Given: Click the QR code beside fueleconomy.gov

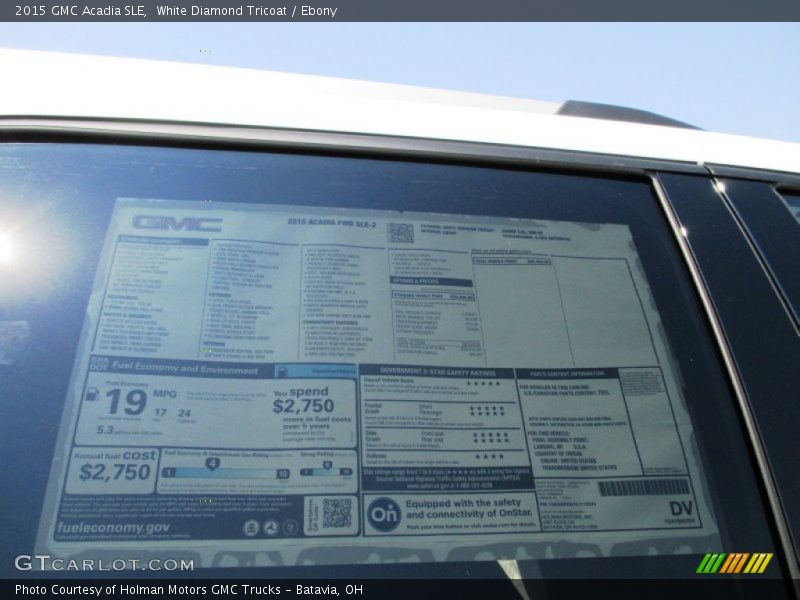Looking at the screenshot, I should (336, 513).
